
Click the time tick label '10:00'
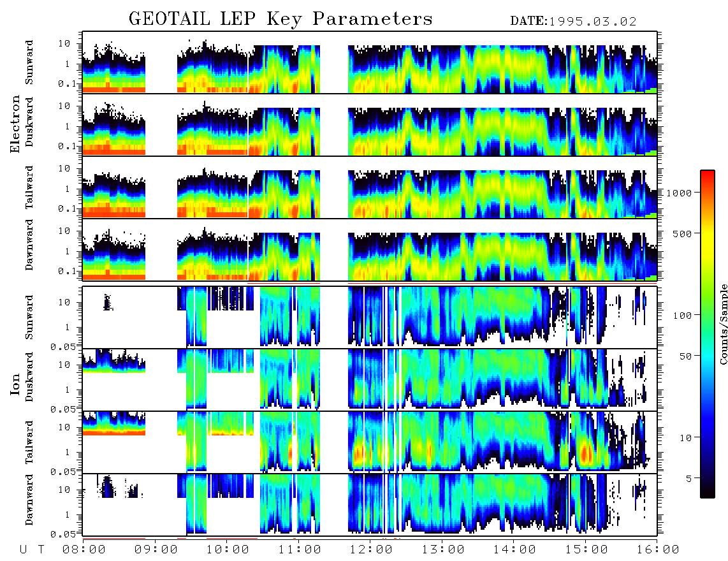pos(228,550)
